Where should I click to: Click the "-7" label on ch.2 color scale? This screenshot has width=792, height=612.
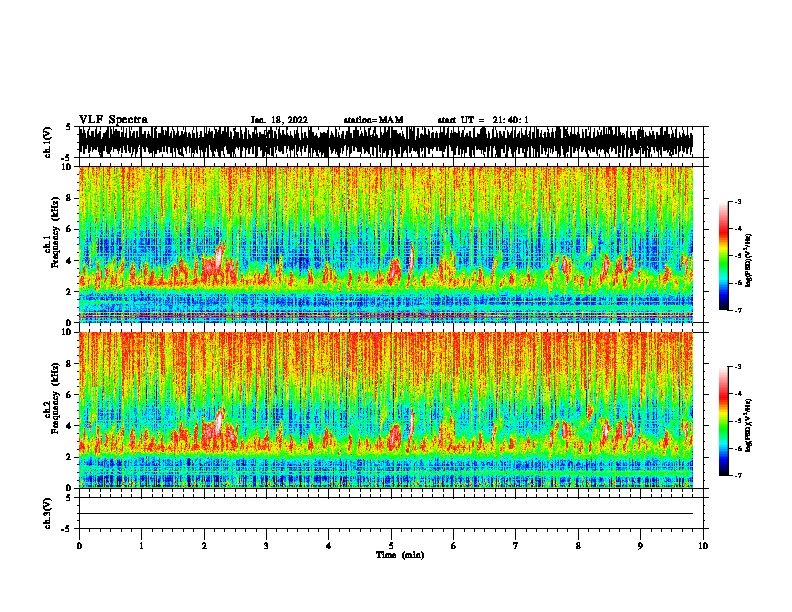click(x=737, y=475)
